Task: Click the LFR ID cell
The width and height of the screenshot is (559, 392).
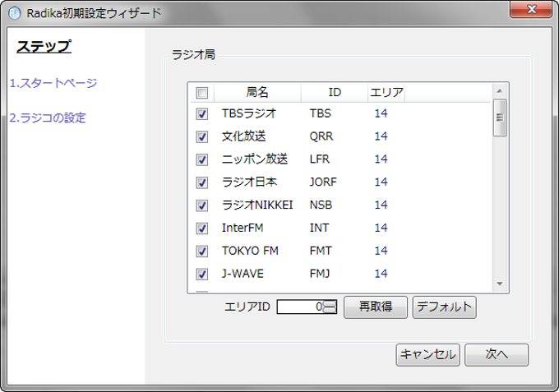Action: click(x=320, y=159)
